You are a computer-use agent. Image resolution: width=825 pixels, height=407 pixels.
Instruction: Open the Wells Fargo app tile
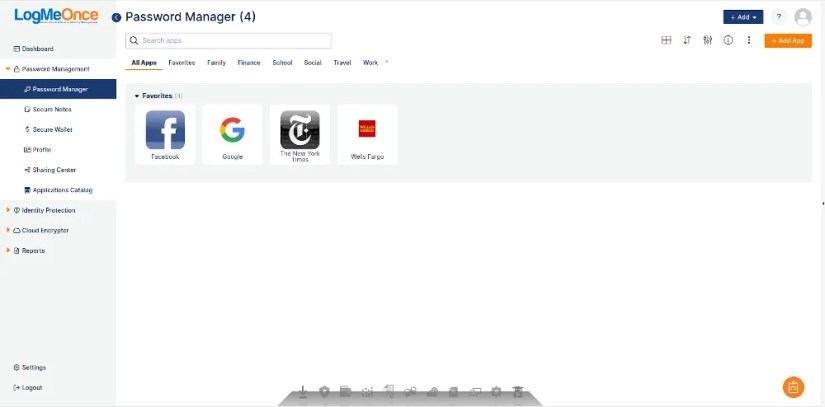tap(367, 135)
